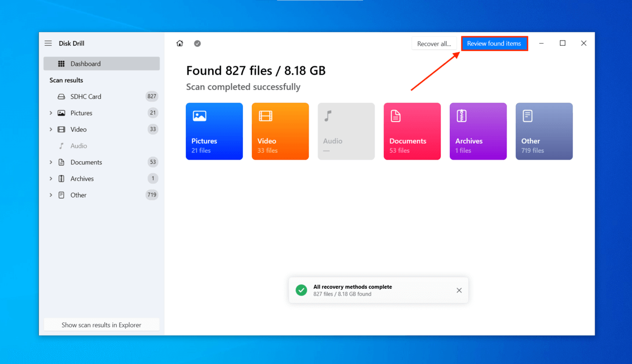This screenshot has width=632, height=364.
Task: Click the 21 count badge for Pictures
Action: (x=153, y=113)
